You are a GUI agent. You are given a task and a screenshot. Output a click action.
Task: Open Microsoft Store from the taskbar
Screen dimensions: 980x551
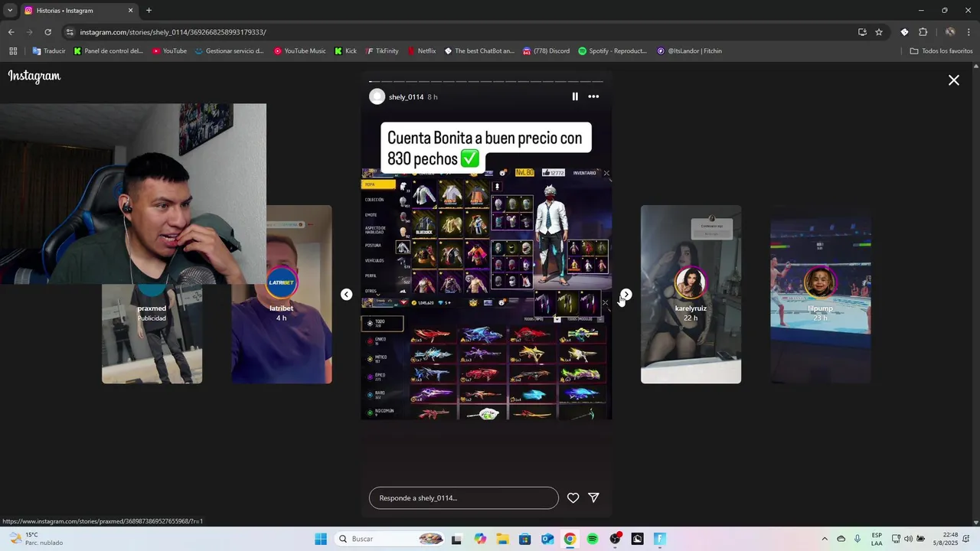[525, 539]
